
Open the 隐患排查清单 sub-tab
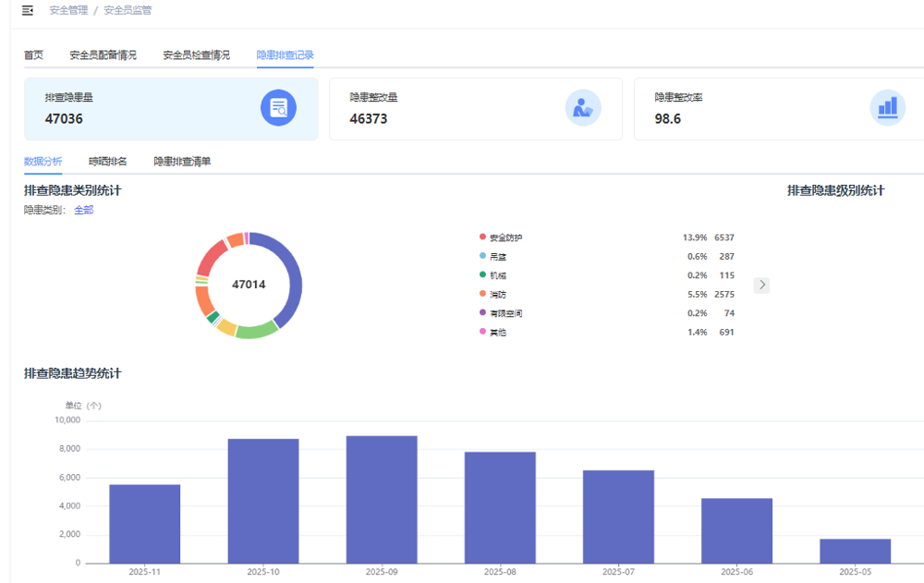[x=182, y=162]
